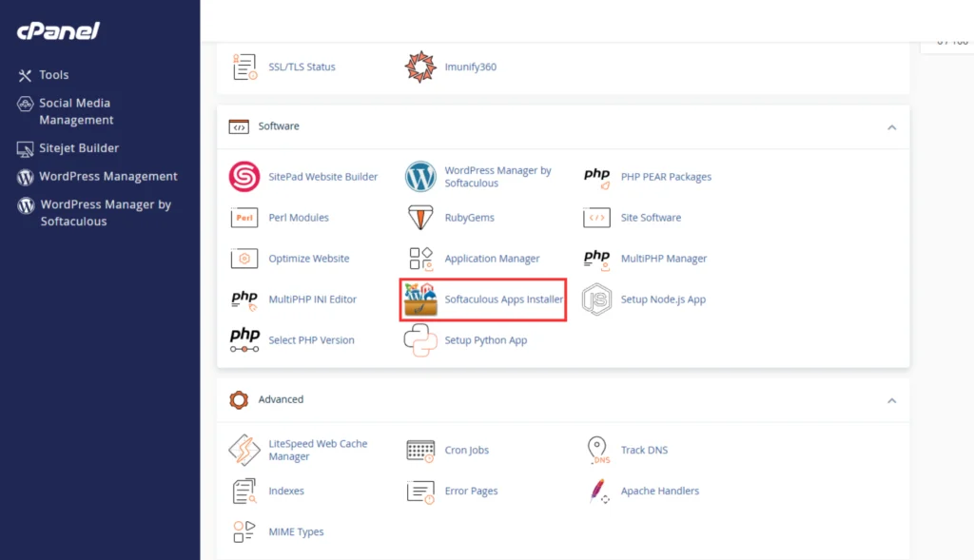The width and height of the screenshot is (974, 560).
Task: Click the SitePad Website Builder icon
Action: (244, 176)
